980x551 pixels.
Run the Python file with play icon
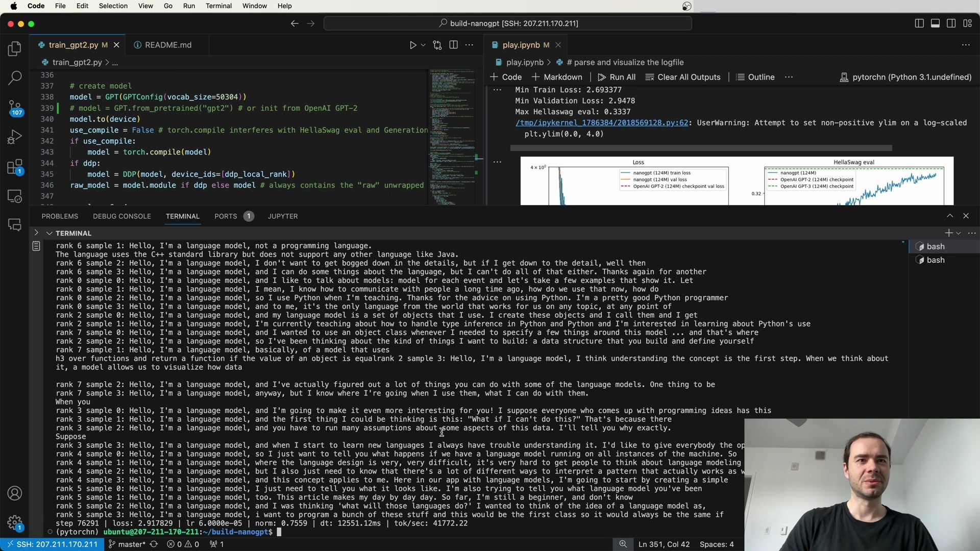(412, 45)
